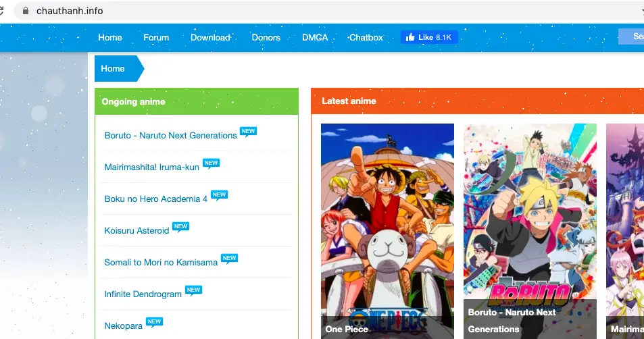This screenshot has width=644, height=339.
Task: Click the lock icon in address bar
Action: coord(26,11)
